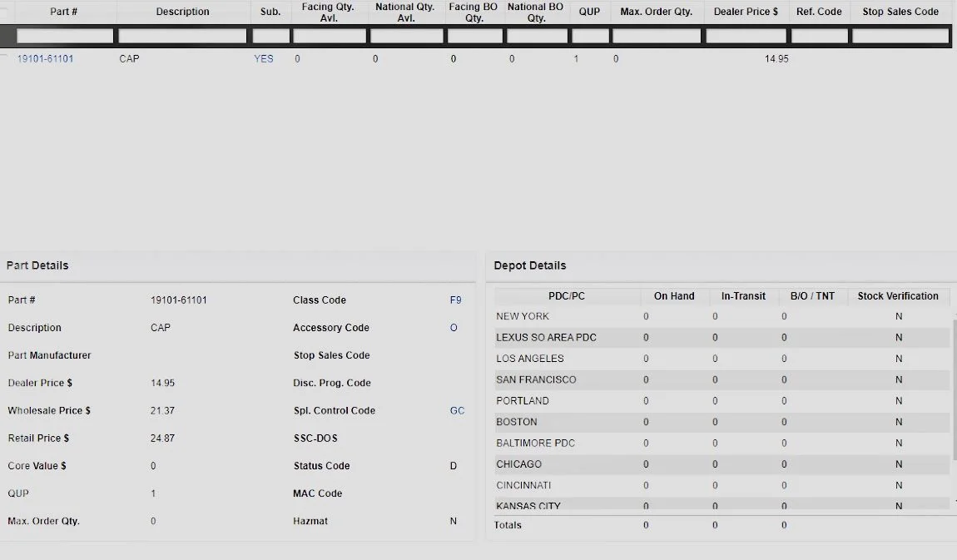Click the Accessory Code value O link
This screenshot has height=560, width=957.
454,328
